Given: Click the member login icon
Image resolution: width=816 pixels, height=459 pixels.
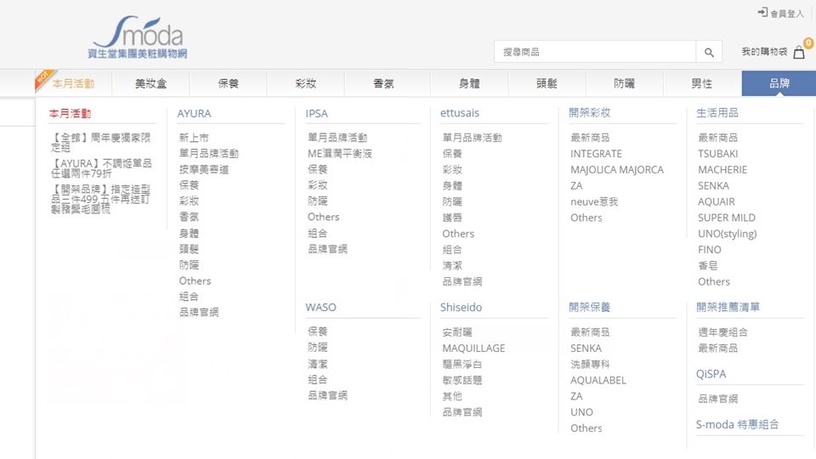Looking at the screenshot, I should (762, 12).
